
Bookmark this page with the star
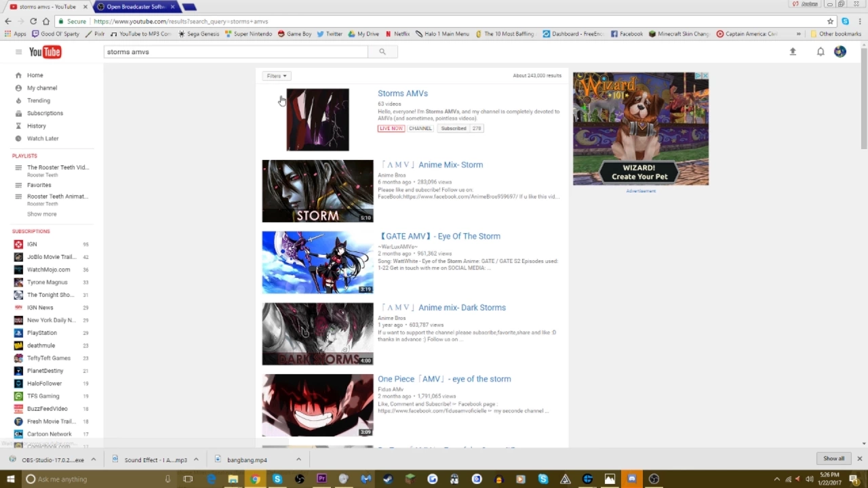(831, 21)
